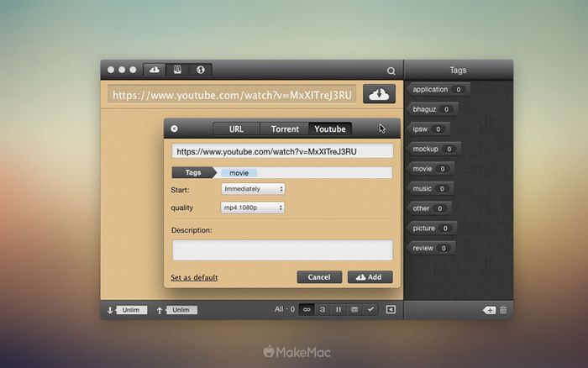Delete tag with trash icon

pos(503,310)
